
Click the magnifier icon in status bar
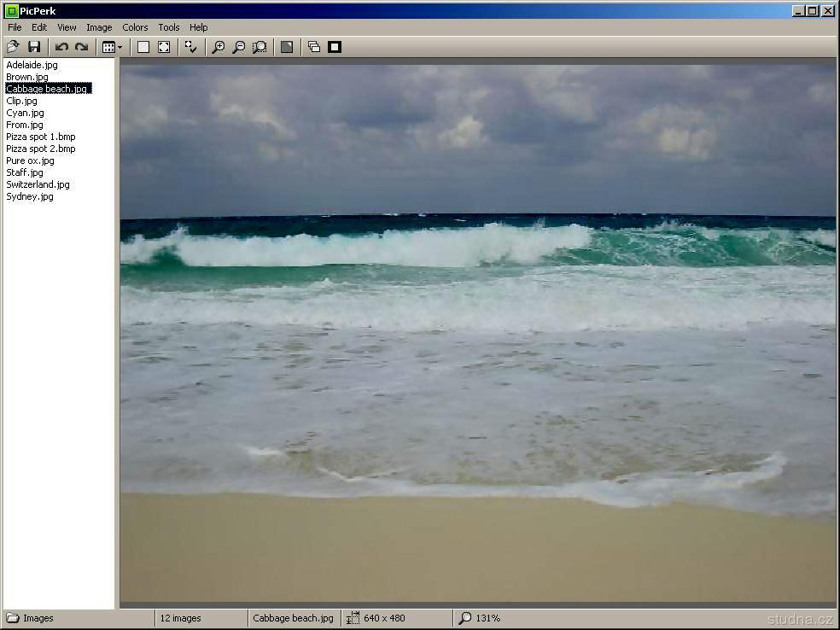coord(465,618)
